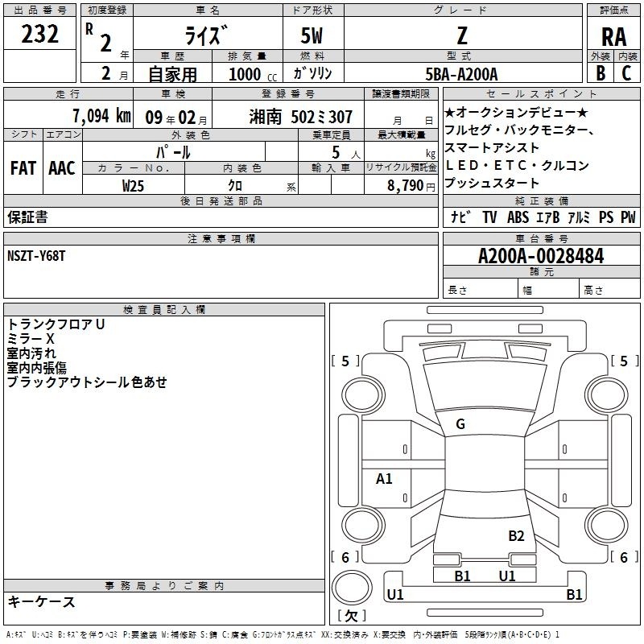Click the [欠] label below the spare tire
The image size is (644, 644).
coord(352,615)
